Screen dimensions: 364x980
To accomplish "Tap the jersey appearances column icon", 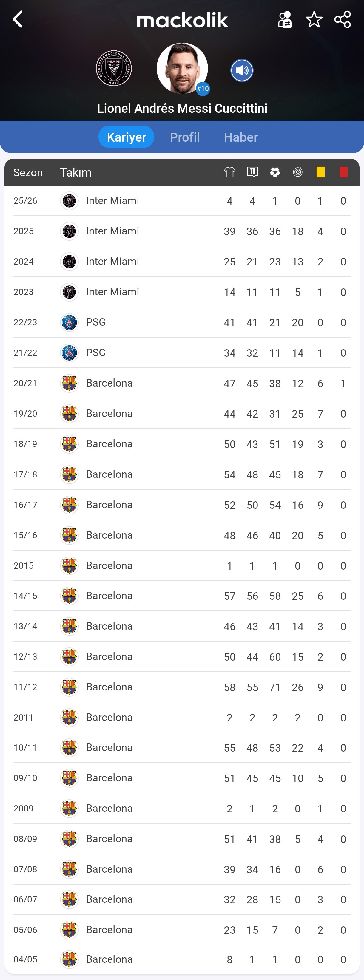I will [x=230, y=172].
